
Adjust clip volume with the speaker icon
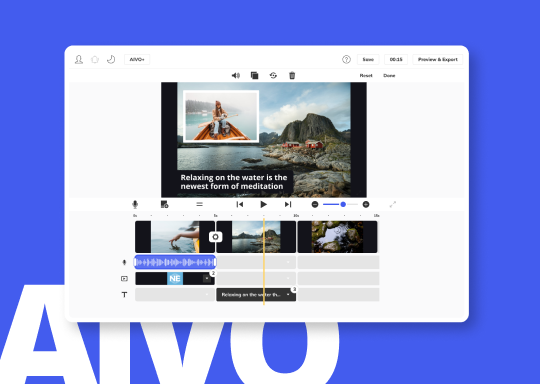236,75
